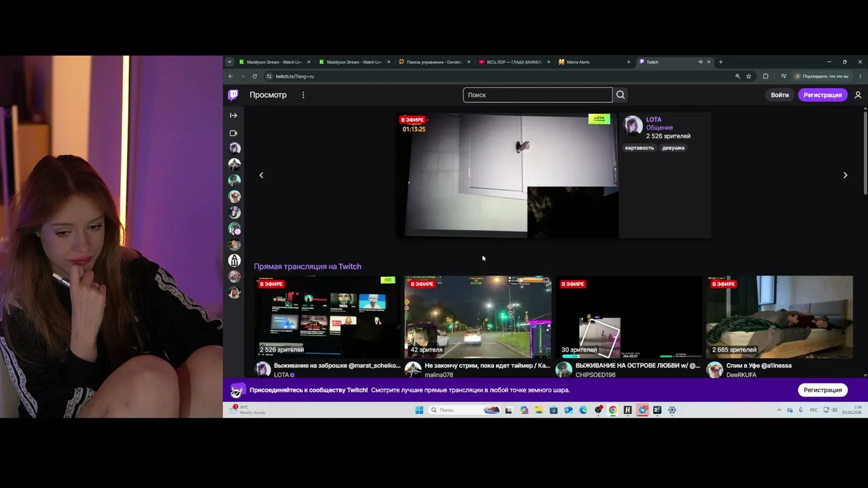Open the LOTA stream thumbnail with 2 526 зрителей

[x=327, y=317]
